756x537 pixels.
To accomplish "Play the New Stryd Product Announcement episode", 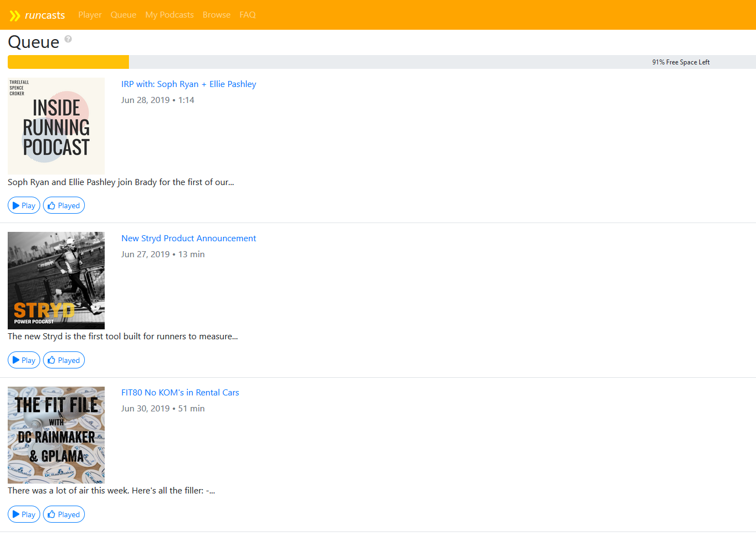I will [x=24, y=360].
